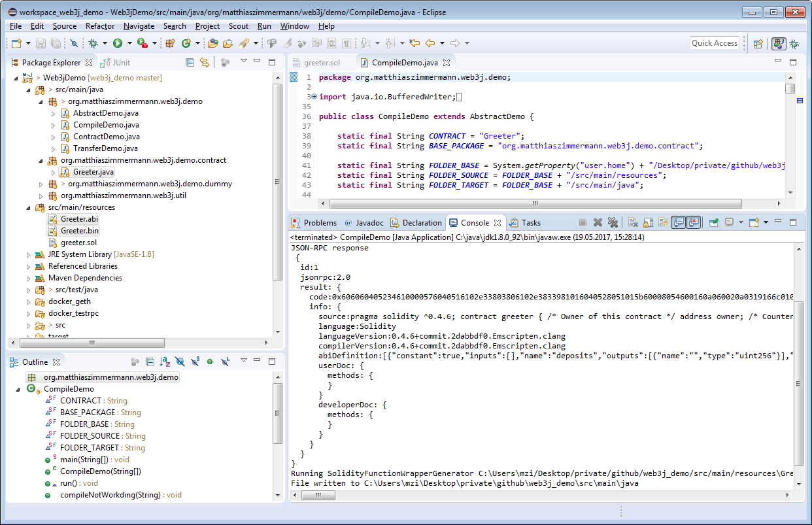Click the Console vertical scrollbar
Image resolution: width=812 pixels, height=525 pixels.
pyautogui.click(x=799, y=383)
